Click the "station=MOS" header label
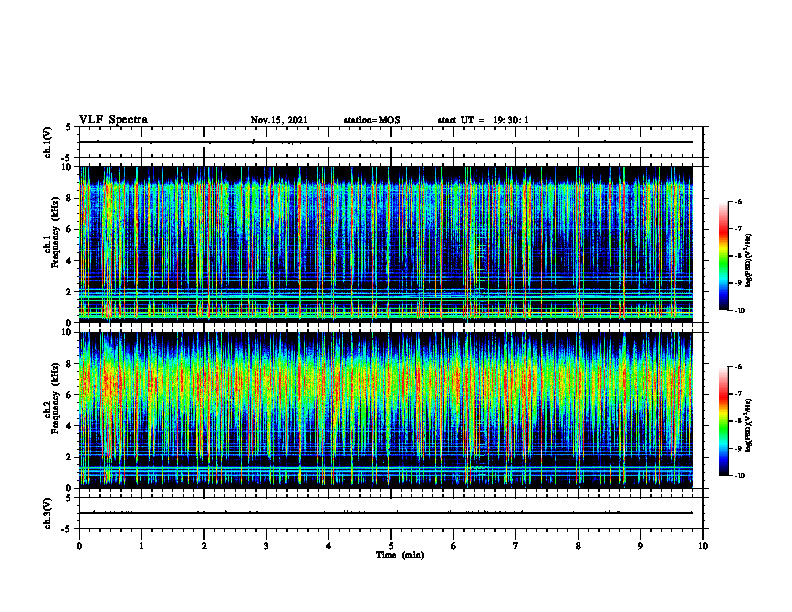This screenshot has height=612, width=792. point(372,120)
